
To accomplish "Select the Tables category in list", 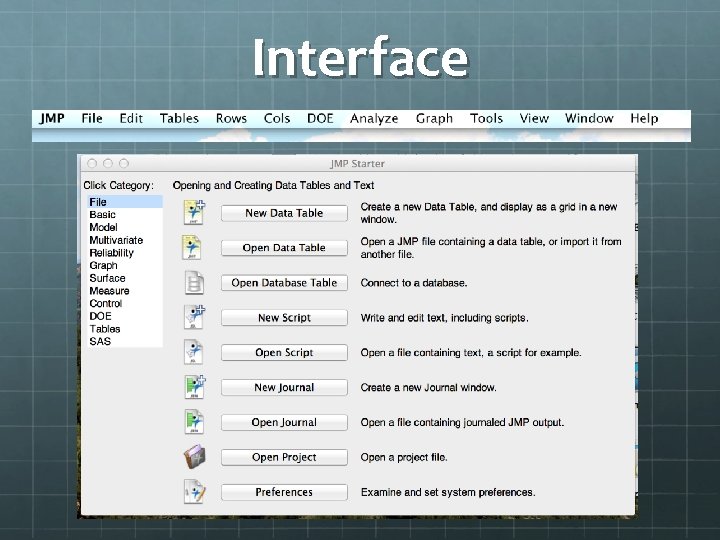I will 125,329.
